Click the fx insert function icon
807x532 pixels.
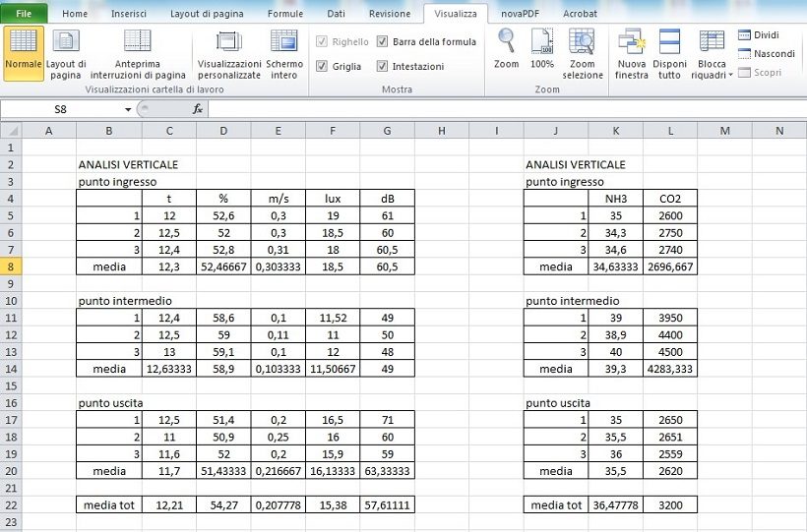[198, 109]
